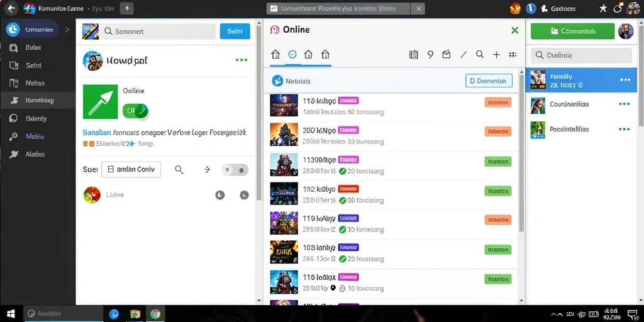Image resolution: width=644 pixels, height=322 pixels.
Task: Select the highlighted Iomminisp sidebar item
Action: 38,100
